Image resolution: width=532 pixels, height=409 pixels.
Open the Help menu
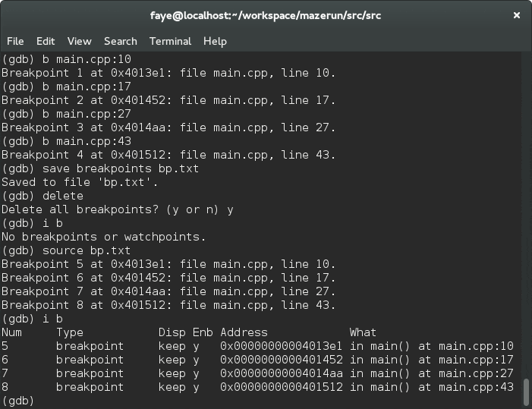pos(215,42)
